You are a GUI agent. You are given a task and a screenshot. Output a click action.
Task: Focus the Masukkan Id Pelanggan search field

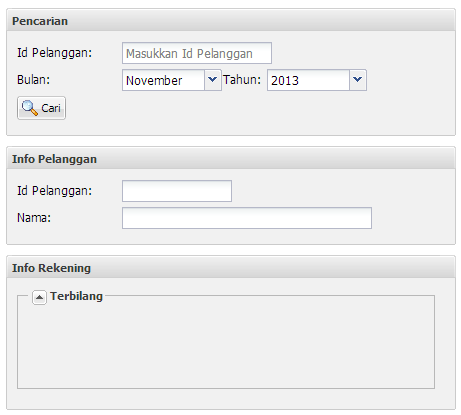(197, 53)
